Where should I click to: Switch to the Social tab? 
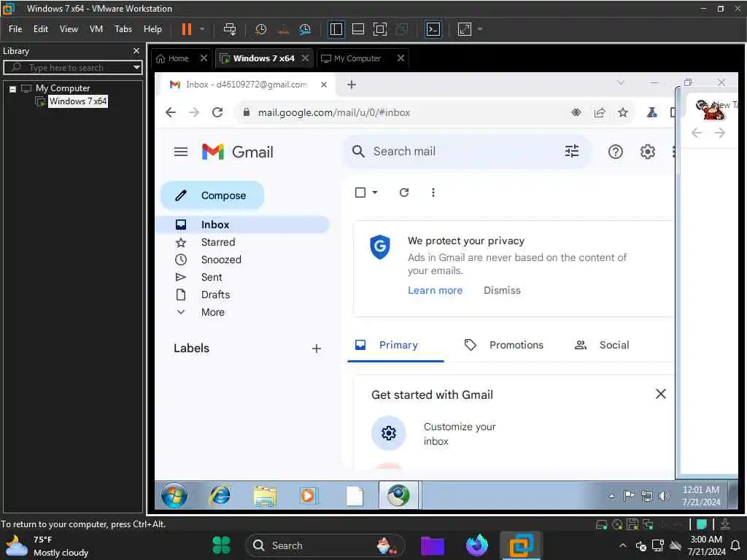tap(602, 345)
